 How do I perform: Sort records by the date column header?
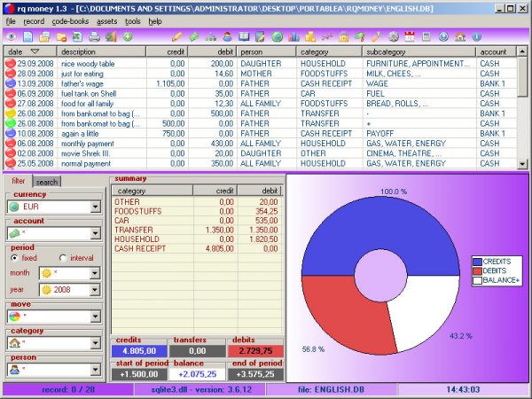point(27,52)
